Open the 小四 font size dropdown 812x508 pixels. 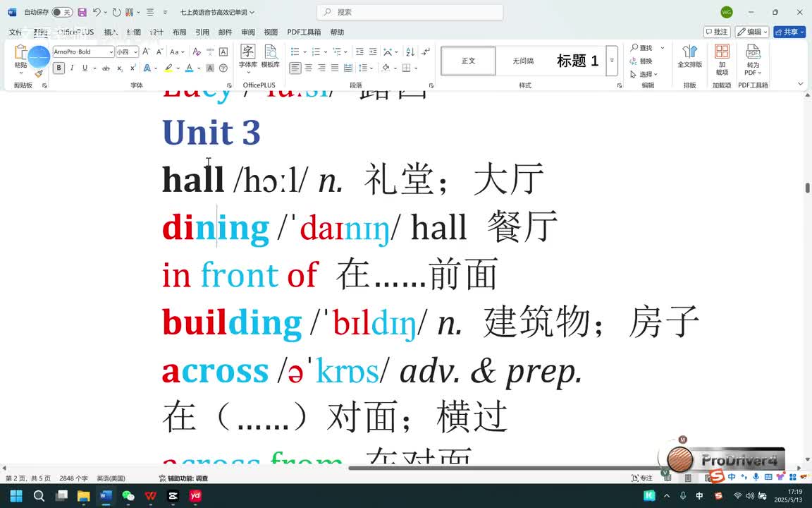pos(135,52)
